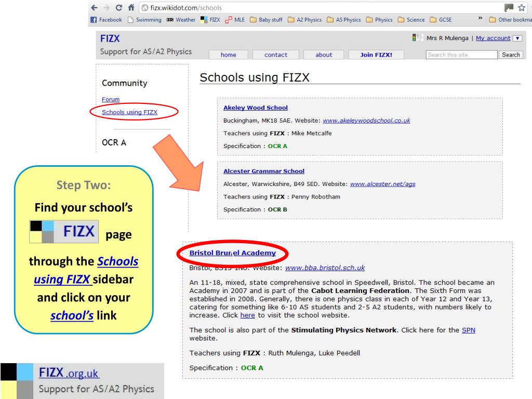This screenshot has height=399, width=532.
Task: Click the browser back arrow
Action: point(95,7)
